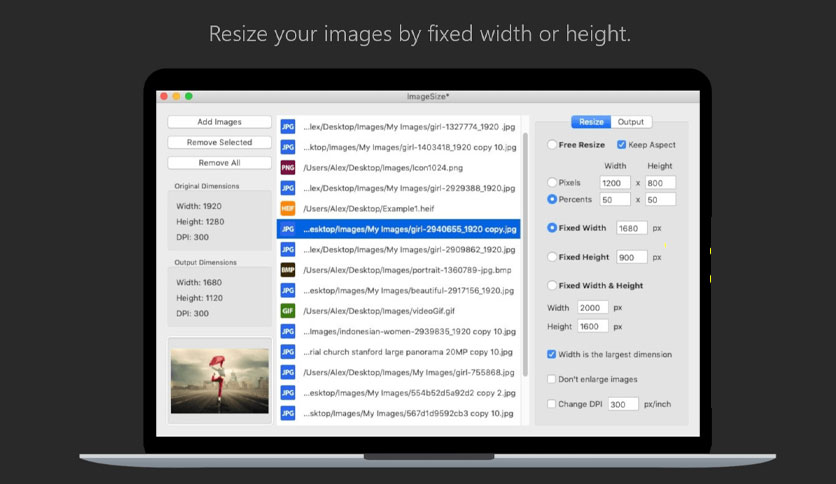Click the Width field showing 2000

pyautogui.click(x=593, y=308)
